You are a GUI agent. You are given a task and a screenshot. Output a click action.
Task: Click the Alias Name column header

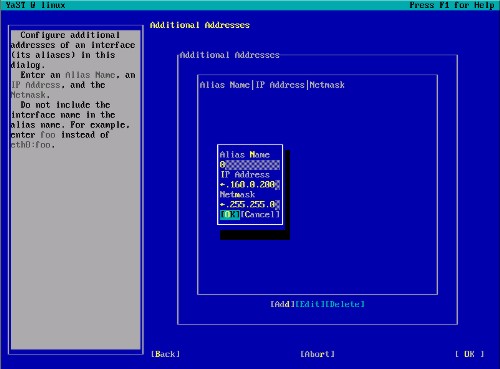tap(225, 85)
